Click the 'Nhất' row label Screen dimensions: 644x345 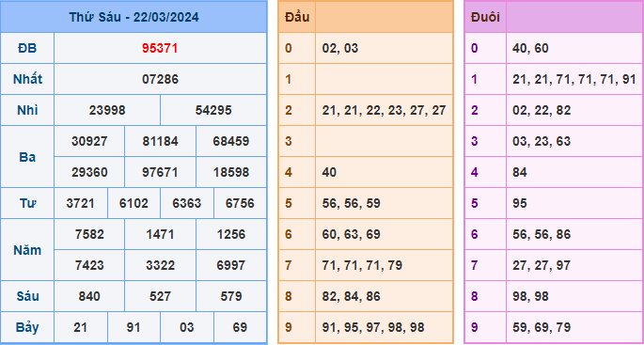tap(27, 79)
